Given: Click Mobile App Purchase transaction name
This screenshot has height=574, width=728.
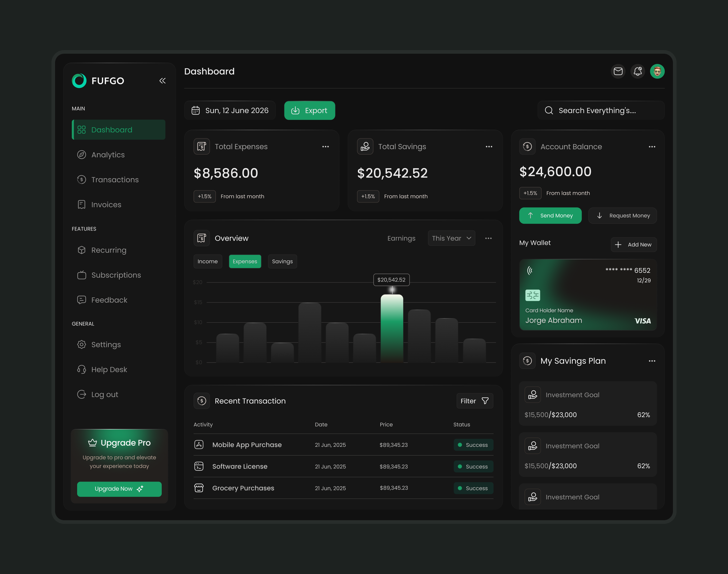Looking at the screenshot, I should (247, 445).
